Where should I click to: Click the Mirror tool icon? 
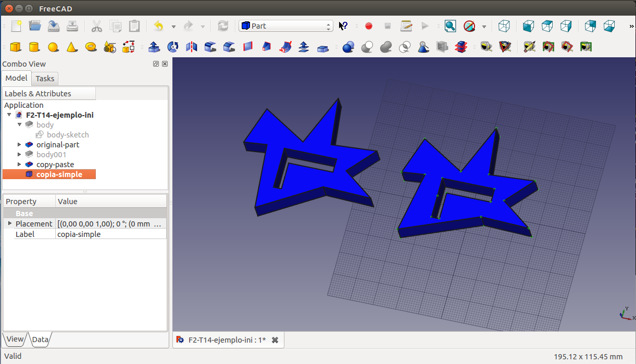point(192,47)
